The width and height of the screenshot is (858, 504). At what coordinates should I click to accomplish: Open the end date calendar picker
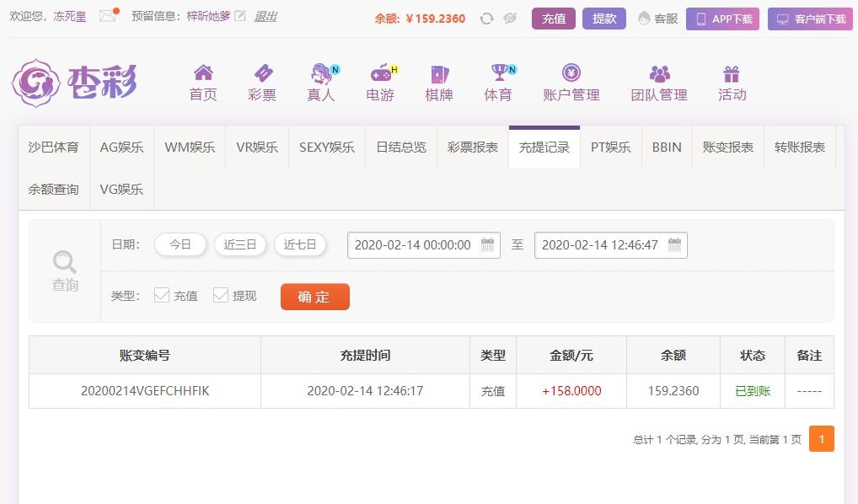click(x=674, y=244)
